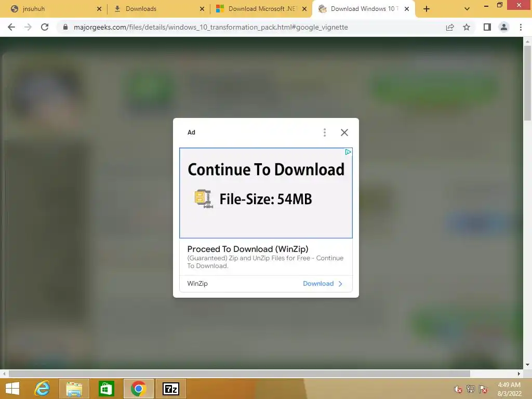
Task: Close the jnsuhuh tab
Action: click(x=99, y=9)
